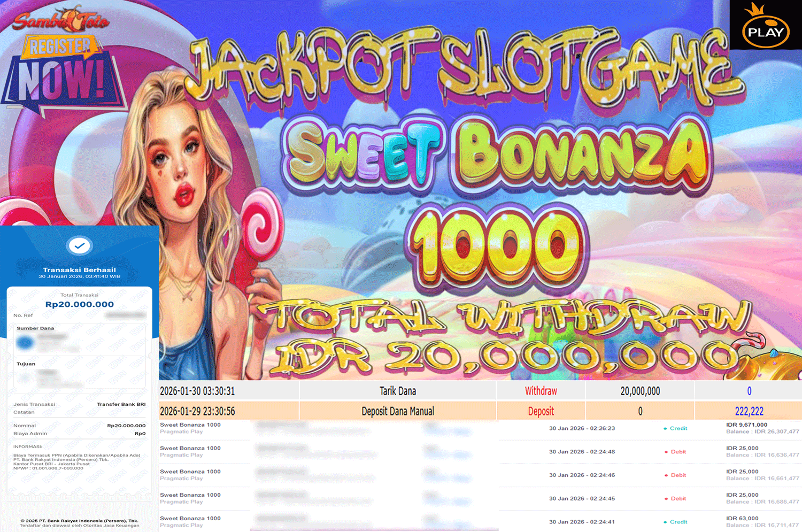Click the 2026-01-30 03:30:31 timestamp cell
Image resolution: width=802 pixels, height=532 pixels.
pyautogui.click(x=197, y=391)
